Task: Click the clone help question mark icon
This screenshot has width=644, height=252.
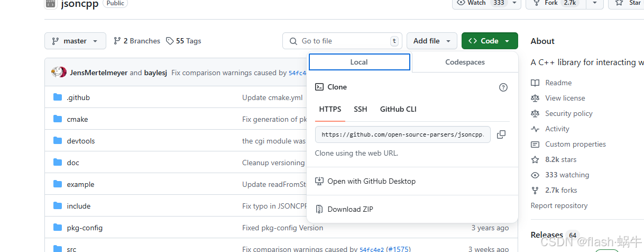Action: coord(503,87)
